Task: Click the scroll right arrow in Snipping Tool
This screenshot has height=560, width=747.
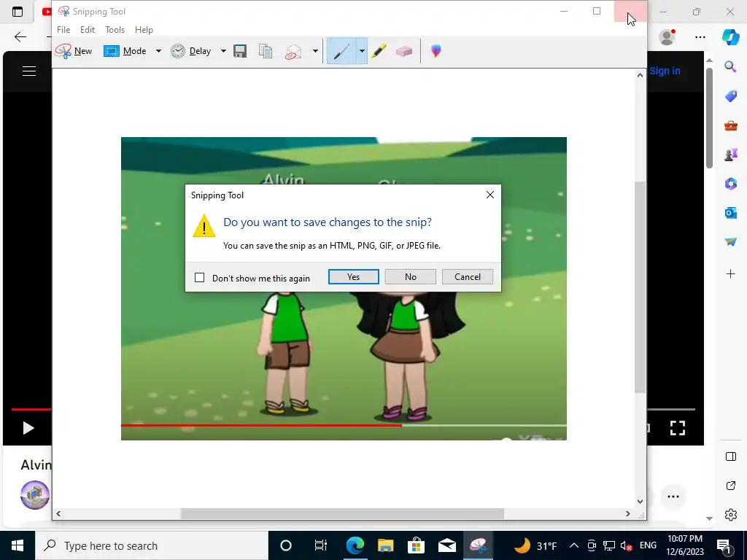Action: pyautogui.click(x=628, y=514)
